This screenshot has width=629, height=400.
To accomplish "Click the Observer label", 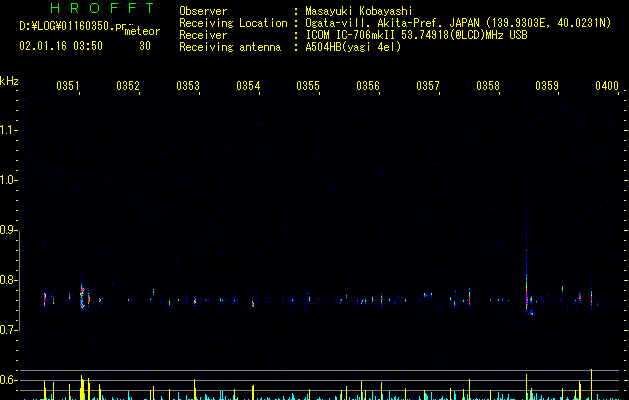I will [203, 11].
